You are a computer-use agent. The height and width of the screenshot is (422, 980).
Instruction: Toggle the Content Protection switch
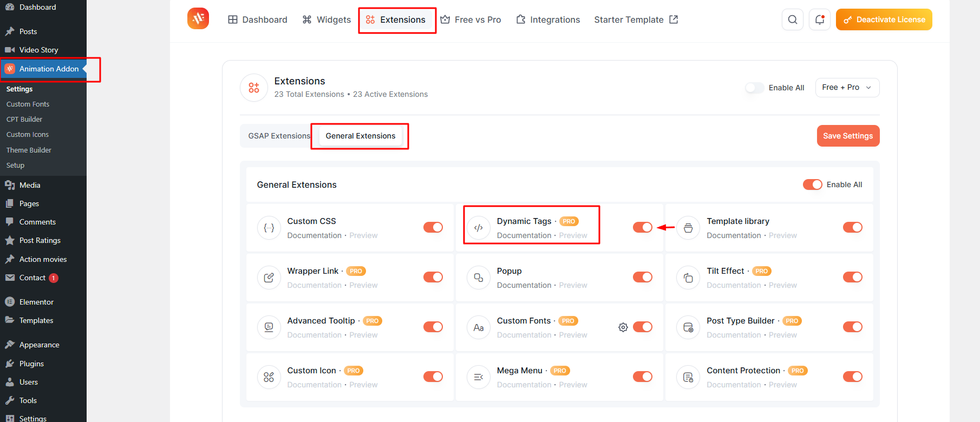853,377
